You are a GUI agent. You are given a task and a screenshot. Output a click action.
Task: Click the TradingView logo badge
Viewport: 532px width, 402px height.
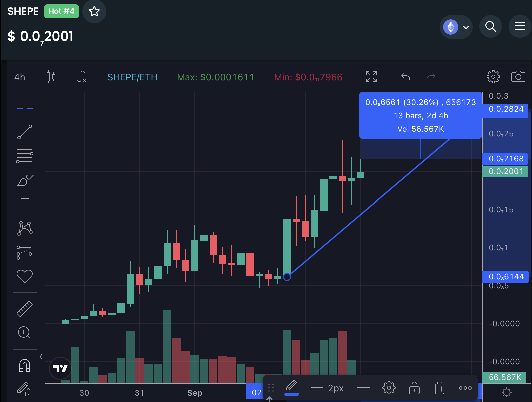pos(60,368)
